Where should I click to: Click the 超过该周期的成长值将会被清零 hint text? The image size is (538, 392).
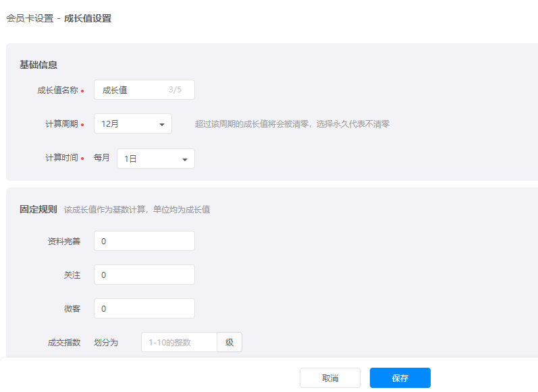[292, 124]
